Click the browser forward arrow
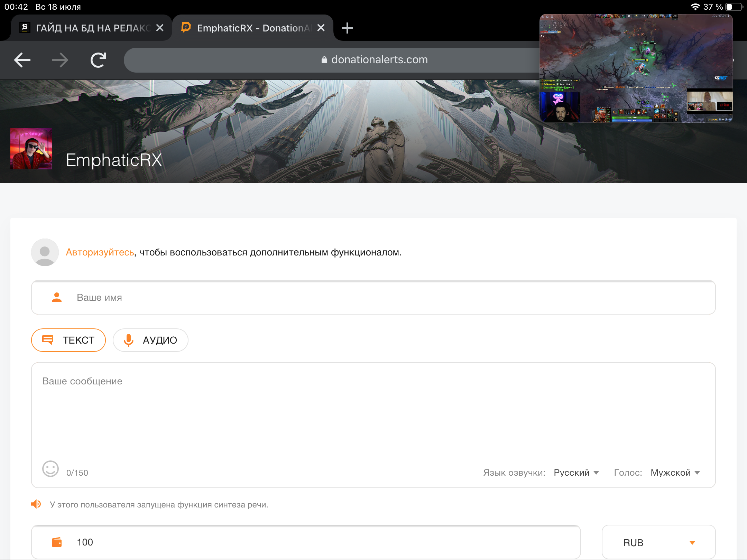 [x=60, y=60]
